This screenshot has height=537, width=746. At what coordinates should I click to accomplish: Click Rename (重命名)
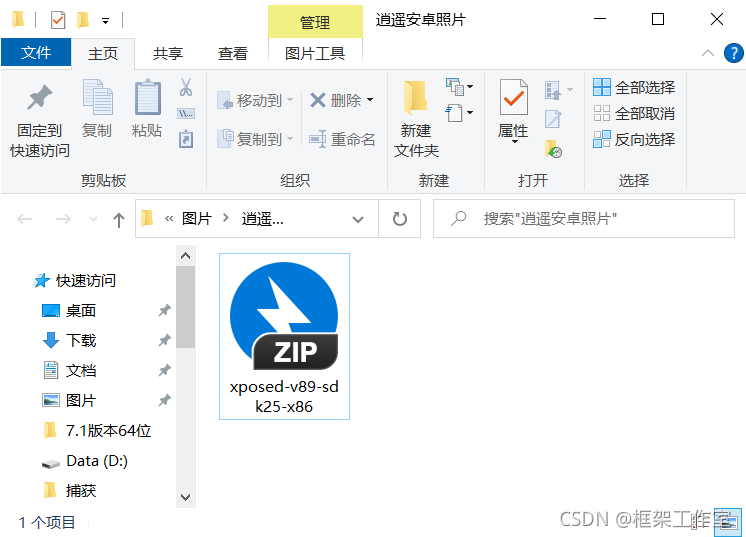pos(343,139)
